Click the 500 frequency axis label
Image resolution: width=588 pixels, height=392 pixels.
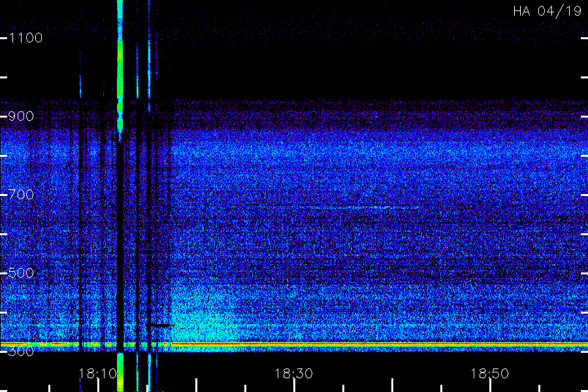21,272
